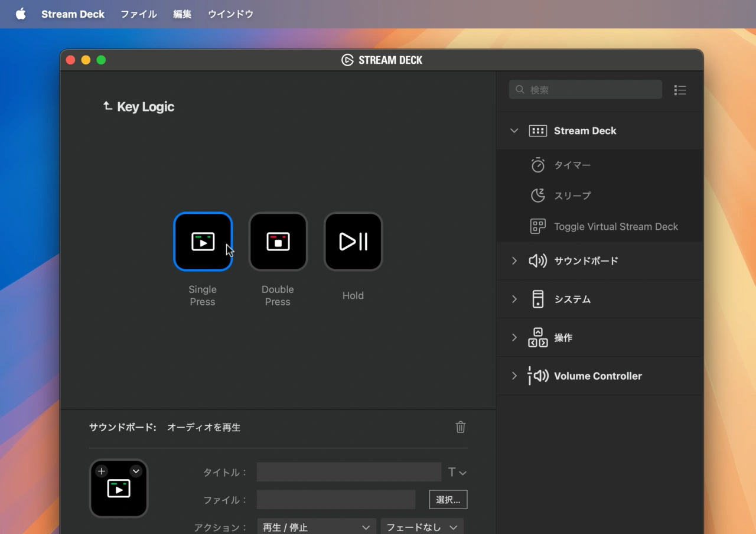
Task: Click the Toggle Virtual Stream Deck icon
Action: click(x=538, y=226)
